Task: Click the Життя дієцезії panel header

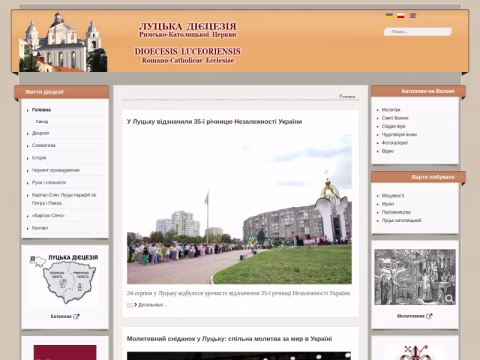Action: click(x=61, y=92)
